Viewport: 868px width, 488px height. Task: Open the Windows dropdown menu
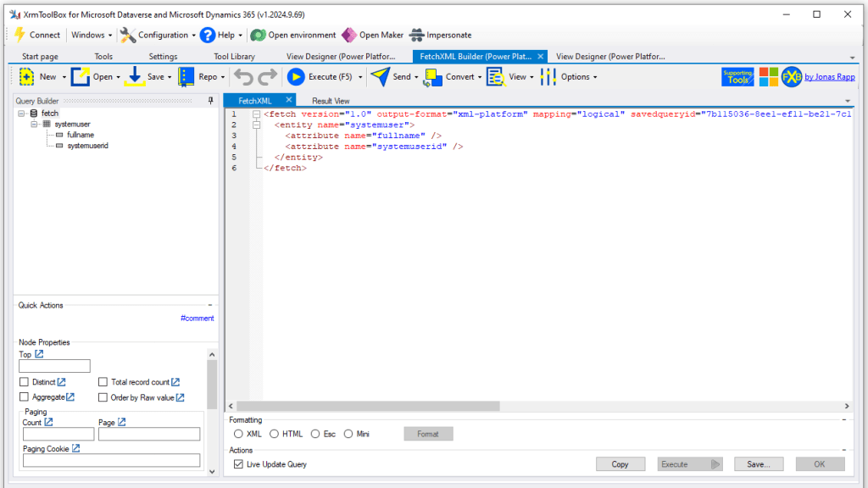(92, 35)
